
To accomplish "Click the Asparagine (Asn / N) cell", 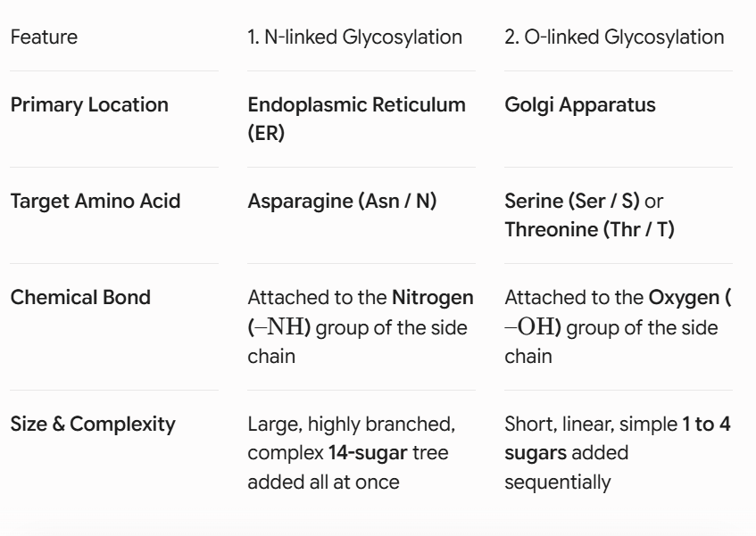I will point(343,201).
